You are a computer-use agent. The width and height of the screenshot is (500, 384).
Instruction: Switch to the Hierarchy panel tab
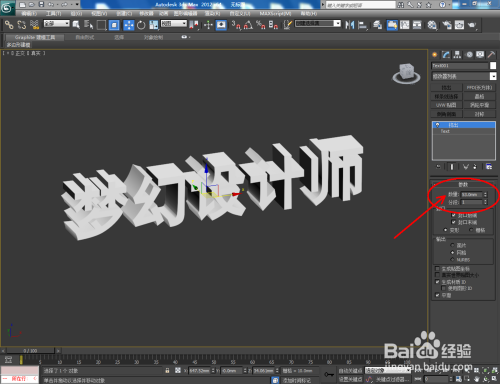[x=457, y=55]
